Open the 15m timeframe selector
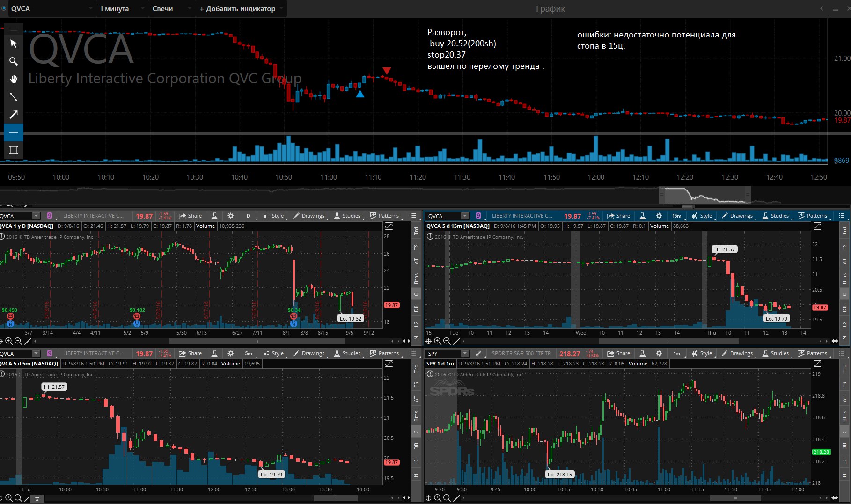This screenshot has width=851, height=504. point(677,216)
